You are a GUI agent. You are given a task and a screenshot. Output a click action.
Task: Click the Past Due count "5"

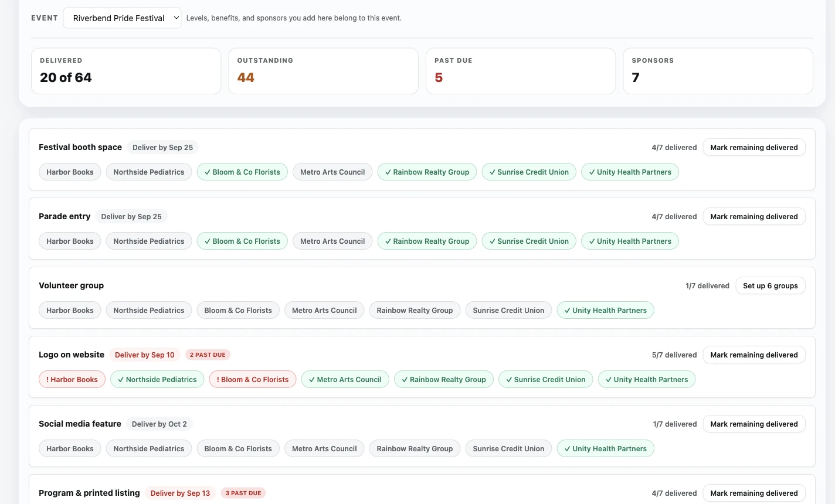439,77
